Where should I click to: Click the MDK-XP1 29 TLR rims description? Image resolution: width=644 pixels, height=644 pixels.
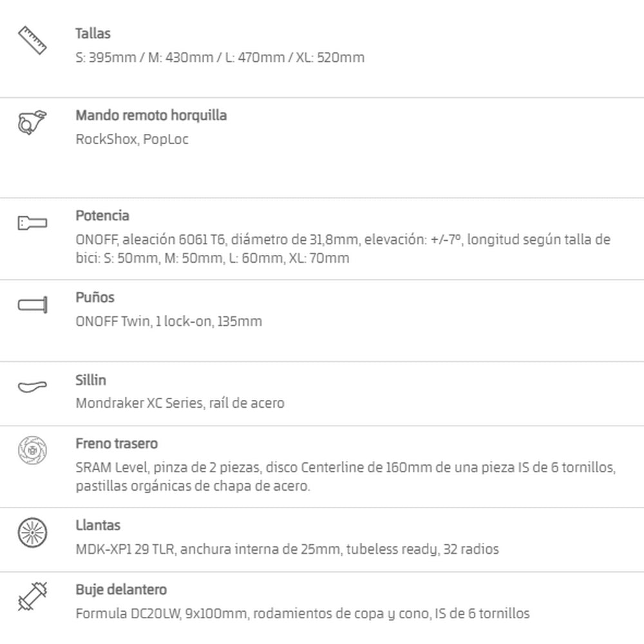pos(287,549)
